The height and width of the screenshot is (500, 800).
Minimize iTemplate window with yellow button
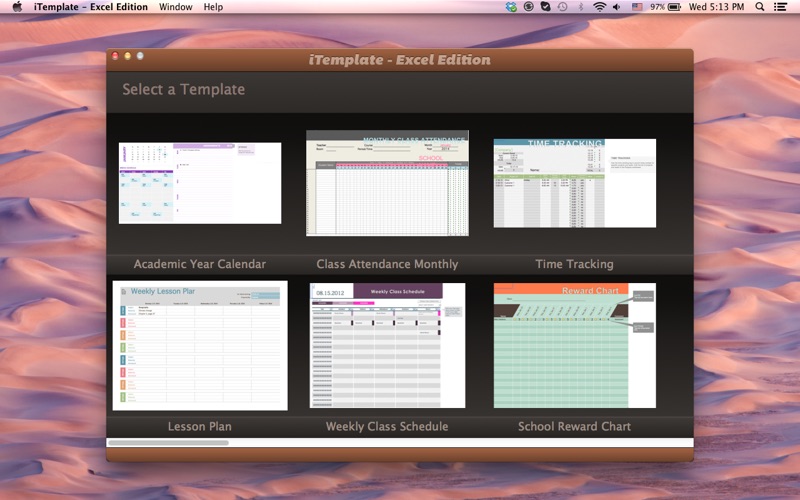pos(128,56)
